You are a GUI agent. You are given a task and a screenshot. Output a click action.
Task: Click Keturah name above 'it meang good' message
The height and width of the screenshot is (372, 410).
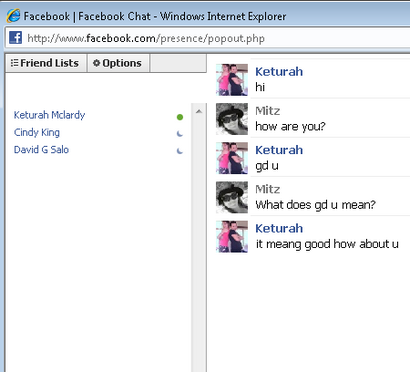pyautogui.click(x=279, y=228)
